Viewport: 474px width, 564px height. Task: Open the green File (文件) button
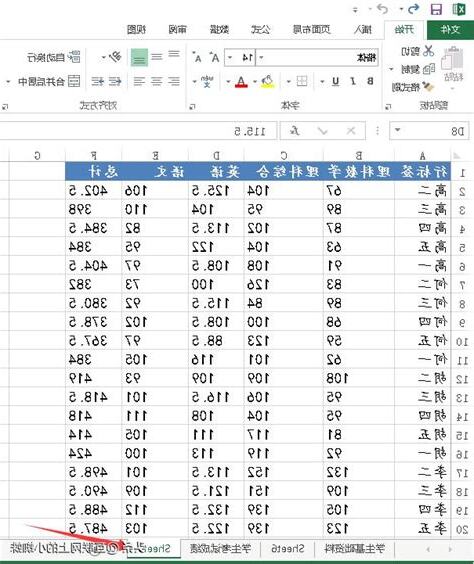click(450, 29)
